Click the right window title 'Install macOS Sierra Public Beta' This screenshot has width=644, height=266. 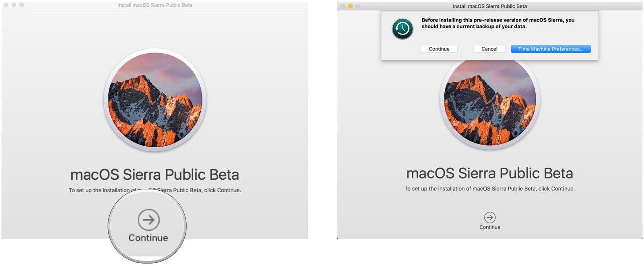point(490,6)
